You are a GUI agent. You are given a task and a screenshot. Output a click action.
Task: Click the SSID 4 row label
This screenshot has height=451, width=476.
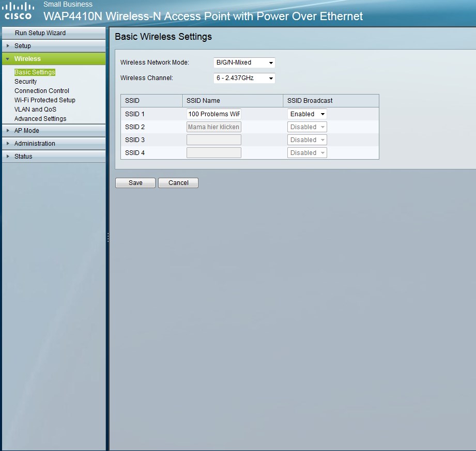pos(134,153)
